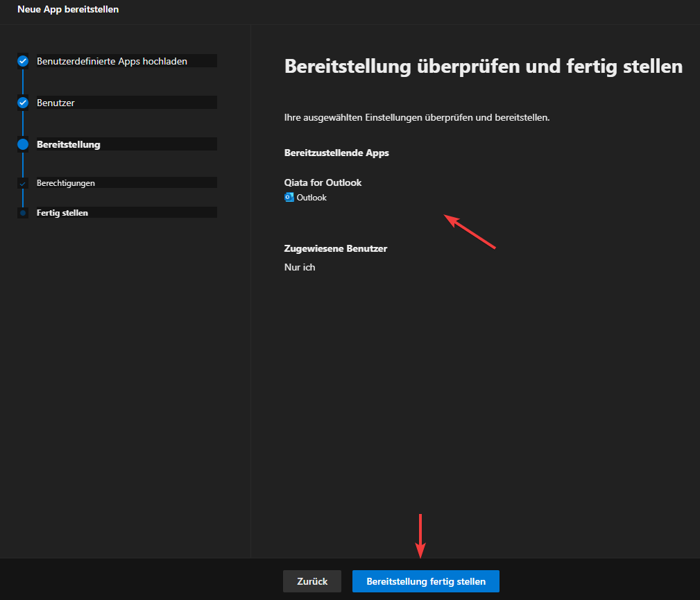Click the Qiata for Outlook app name
This screenshot has width=700, height=600.
click(323, 182)
